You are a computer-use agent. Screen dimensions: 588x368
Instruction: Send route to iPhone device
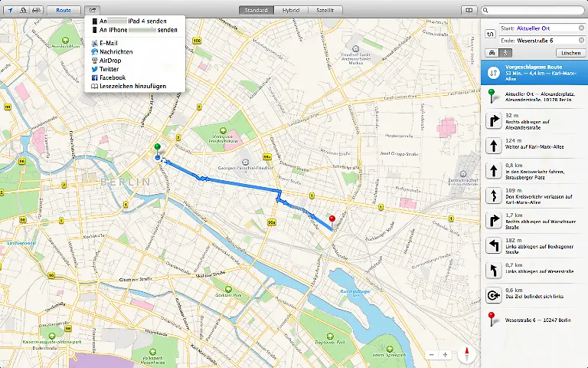135,30
